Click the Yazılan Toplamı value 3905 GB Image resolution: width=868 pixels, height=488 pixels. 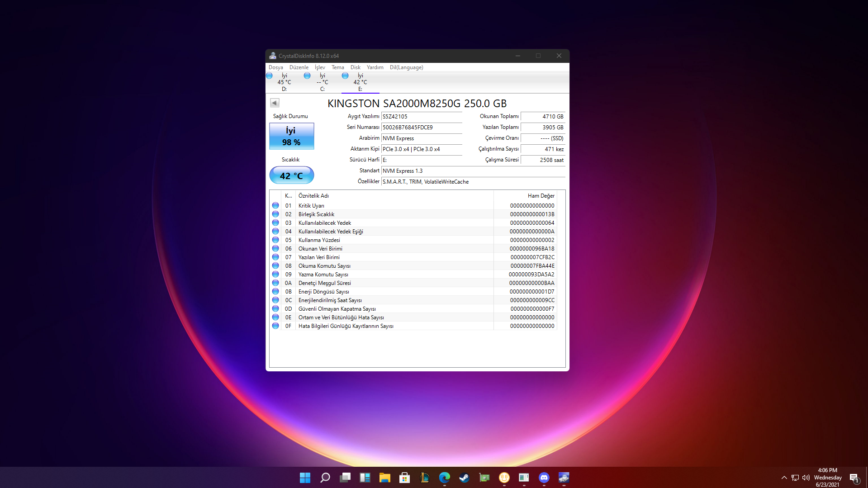[543, 128]
